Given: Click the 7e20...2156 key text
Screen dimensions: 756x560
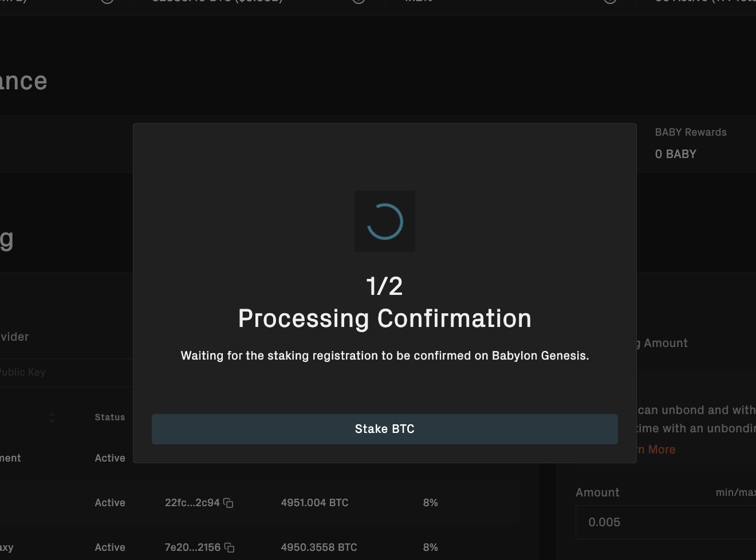Looking at the screenshot, I should click(x=192, y=547).
